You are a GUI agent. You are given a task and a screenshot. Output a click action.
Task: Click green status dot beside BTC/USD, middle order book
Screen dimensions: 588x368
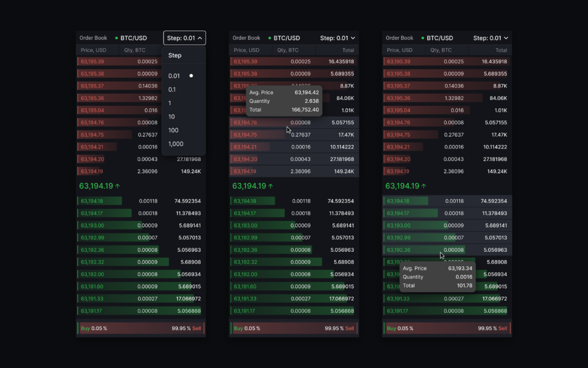(270, 38)
